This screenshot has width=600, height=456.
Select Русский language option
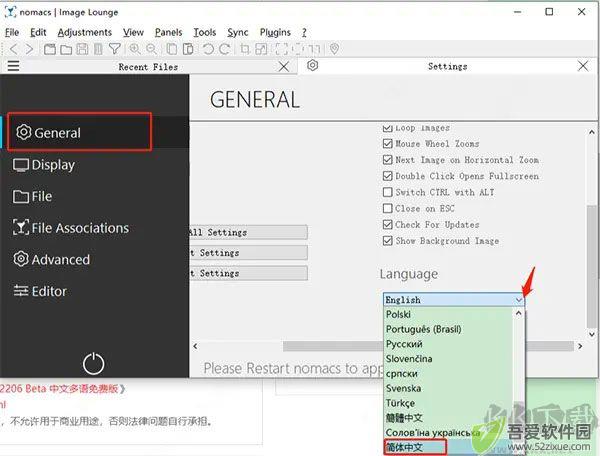tap(448, 344)
